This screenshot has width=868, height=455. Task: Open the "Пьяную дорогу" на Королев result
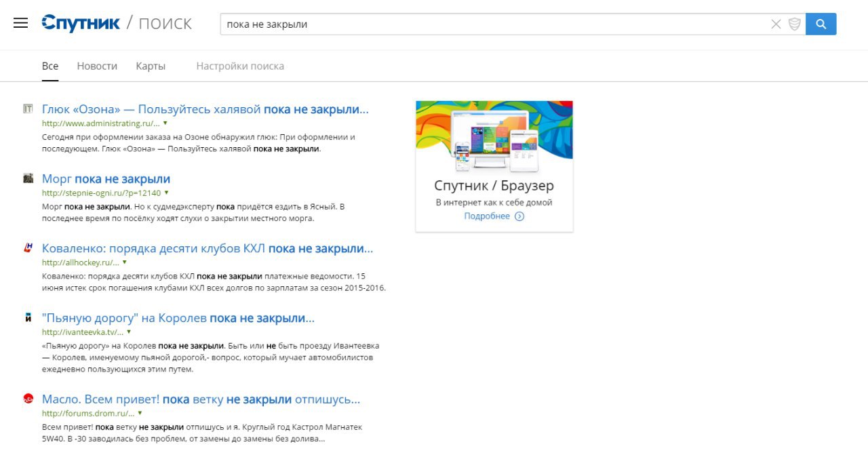[x=178, y=319]
